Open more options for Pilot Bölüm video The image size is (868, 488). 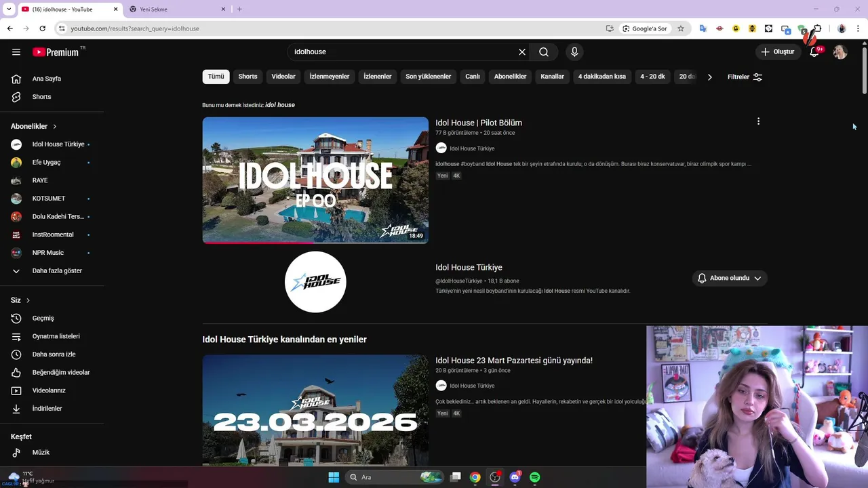tap(758, 121)
